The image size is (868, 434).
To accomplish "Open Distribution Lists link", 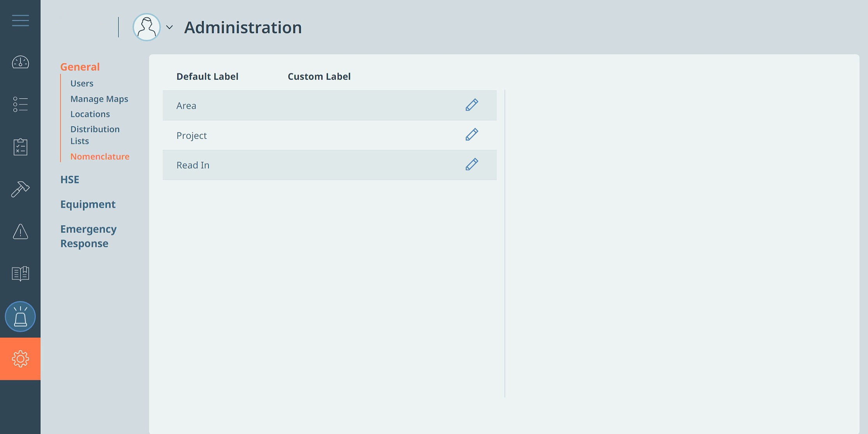I will click(95, 135).
